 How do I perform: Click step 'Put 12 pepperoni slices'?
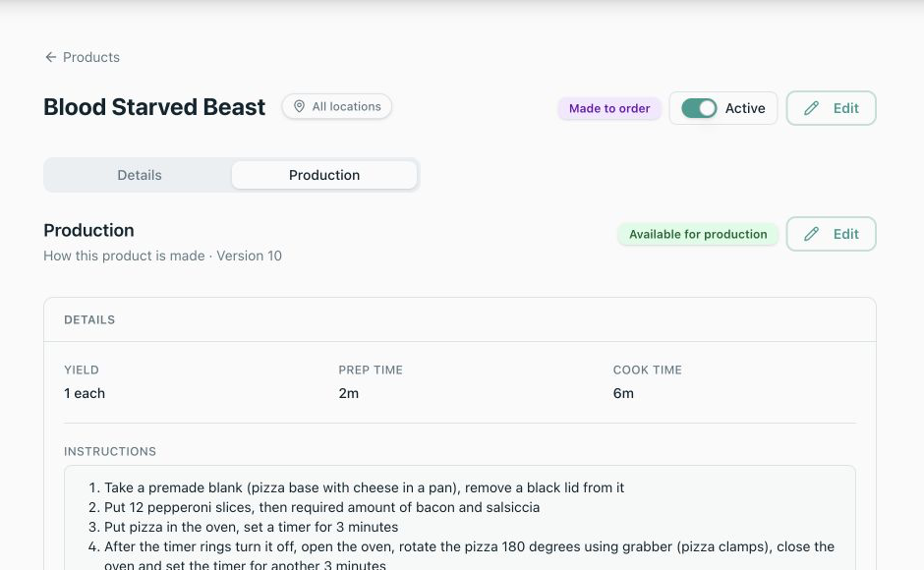(321, 507)
